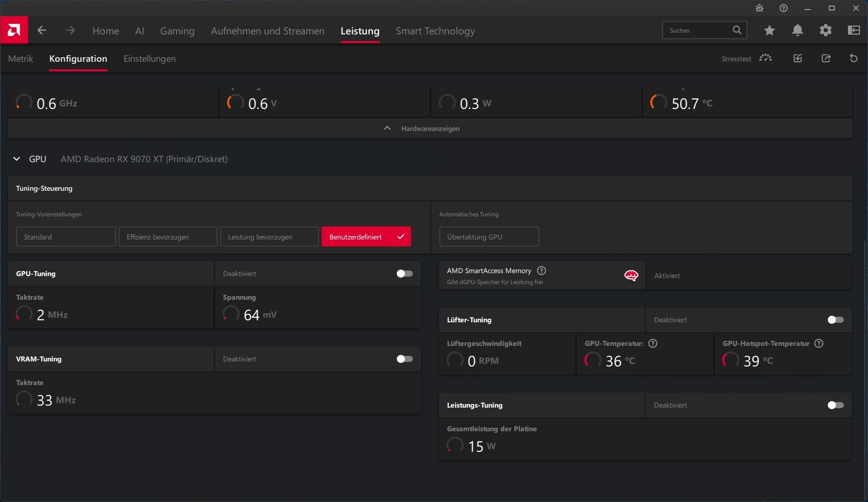Open the Home tab
Image resolution: width=868 pixels, height=502 pixels.
tap(106, 31)
